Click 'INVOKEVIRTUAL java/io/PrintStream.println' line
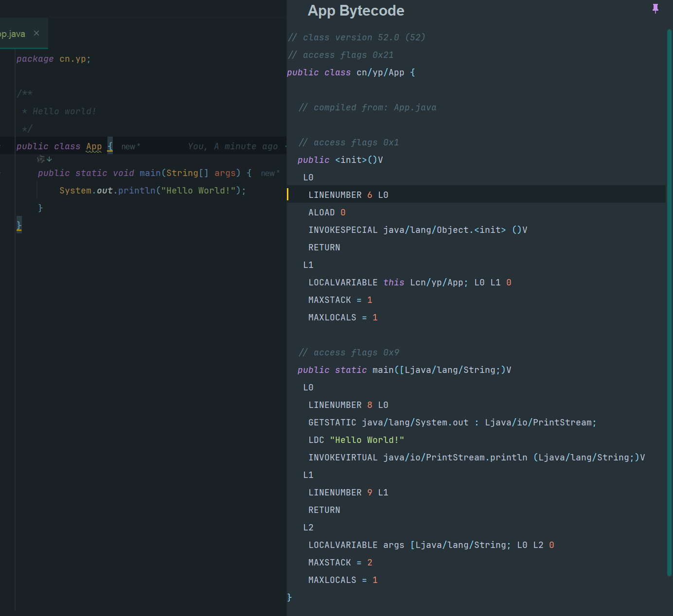The image size is (673, 616). [x=477, y=458]
